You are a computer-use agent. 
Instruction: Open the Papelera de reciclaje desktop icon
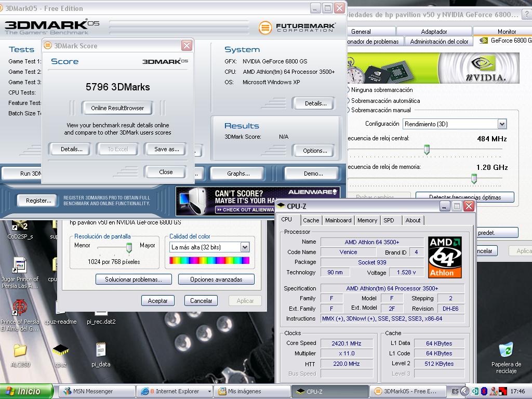[x=506, y=351]
